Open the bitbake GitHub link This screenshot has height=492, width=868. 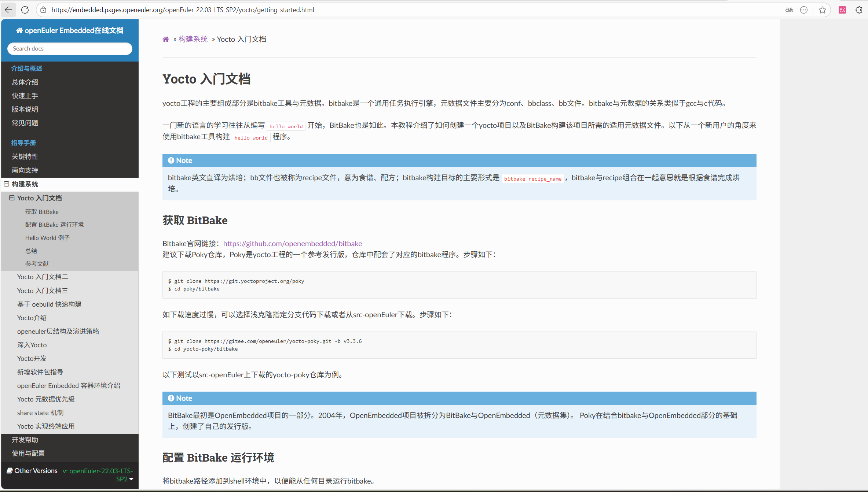click(x=293, y=243)
